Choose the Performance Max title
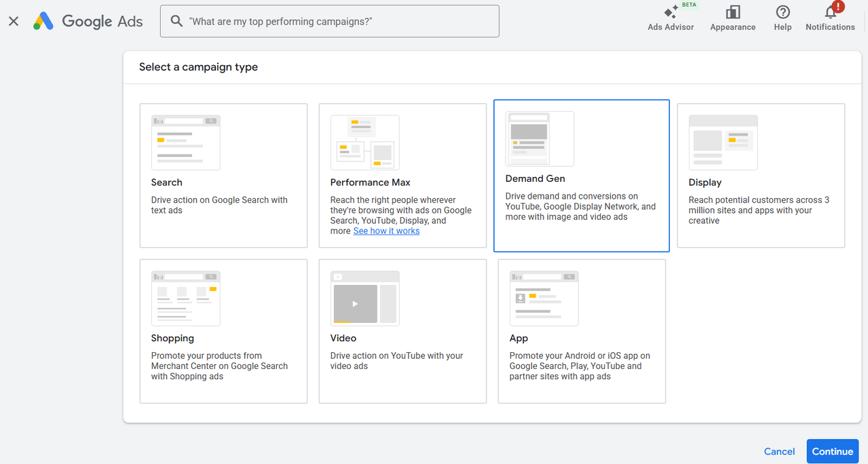 [370, 182]
